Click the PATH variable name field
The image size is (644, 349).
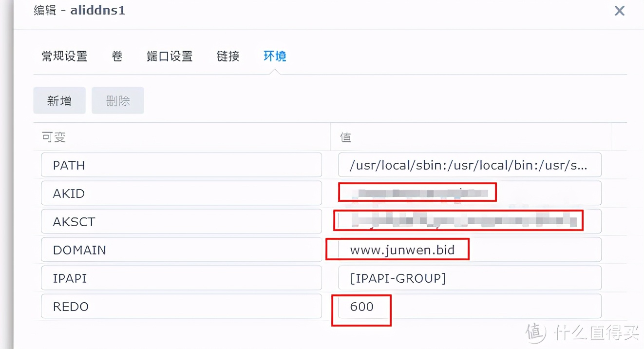[x=181, y=165]
